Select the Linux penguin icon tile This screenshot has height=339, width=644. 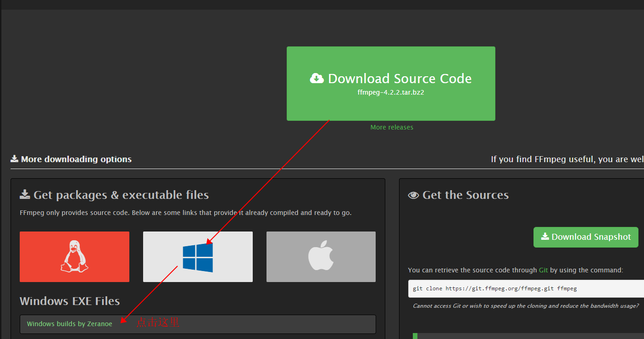[74, 257]
